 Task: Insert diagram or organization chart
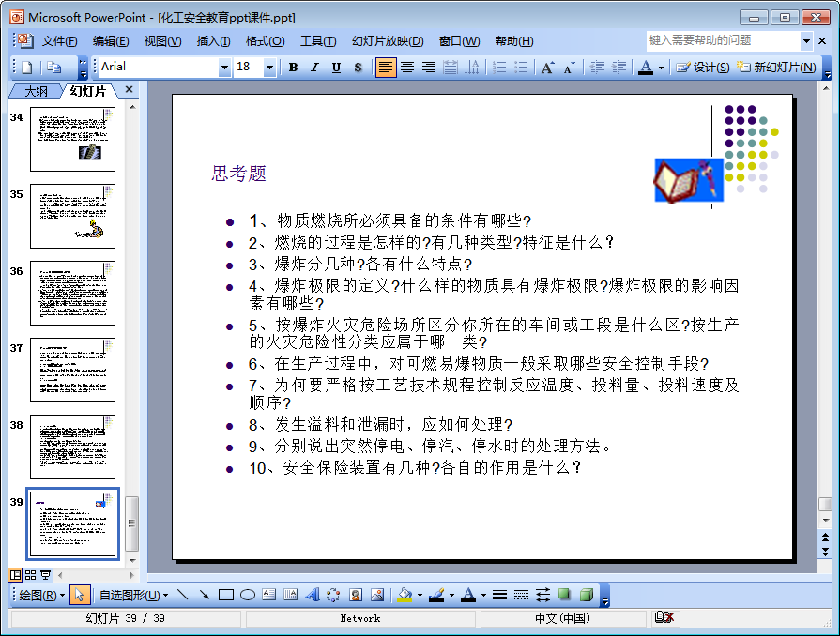(334, 595)
